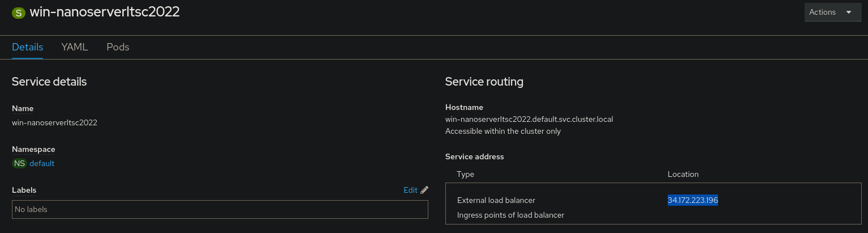Click the Edit labels link
868x233 pixels.
coord(410,190)
